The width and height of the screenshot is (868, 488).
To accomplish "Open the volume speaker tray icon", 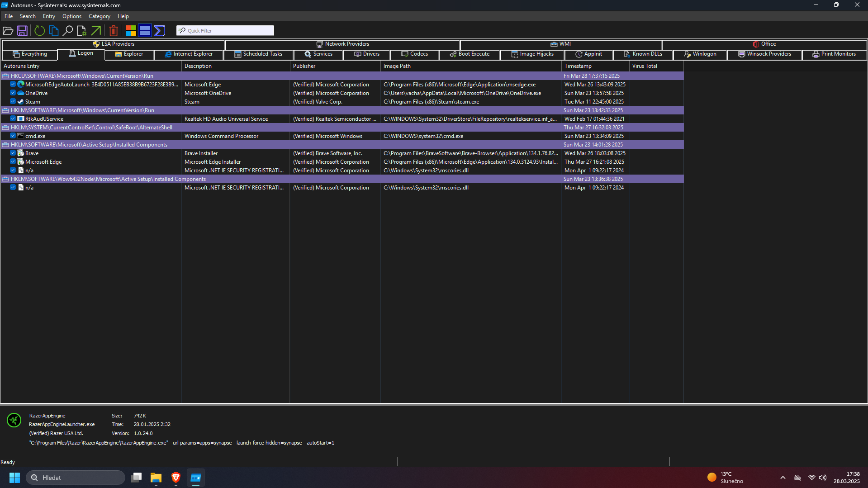I will click(823, 478).
